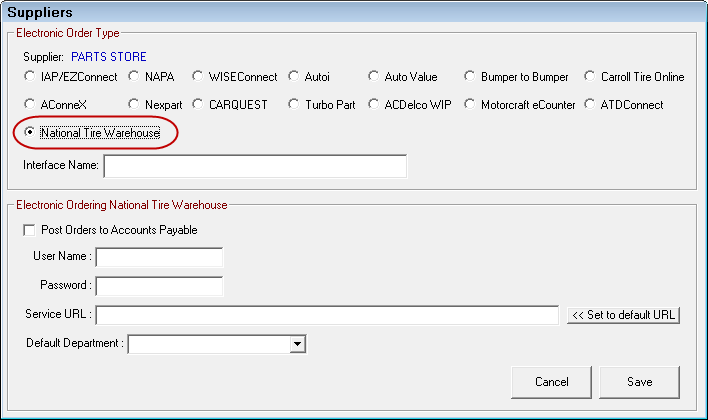Click the Set to default URL button

(623, 315)
